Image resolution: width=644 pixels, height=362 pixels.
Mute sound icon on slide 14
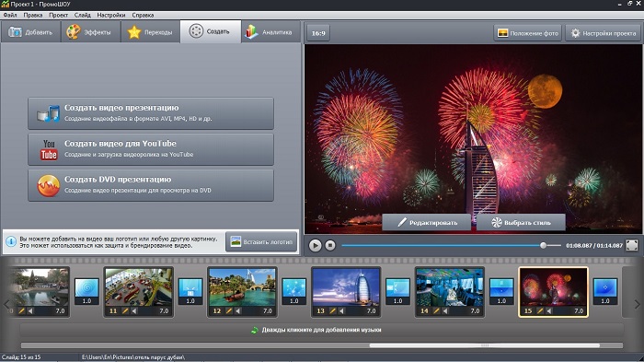pyautogui.click(x=445, y=311)
